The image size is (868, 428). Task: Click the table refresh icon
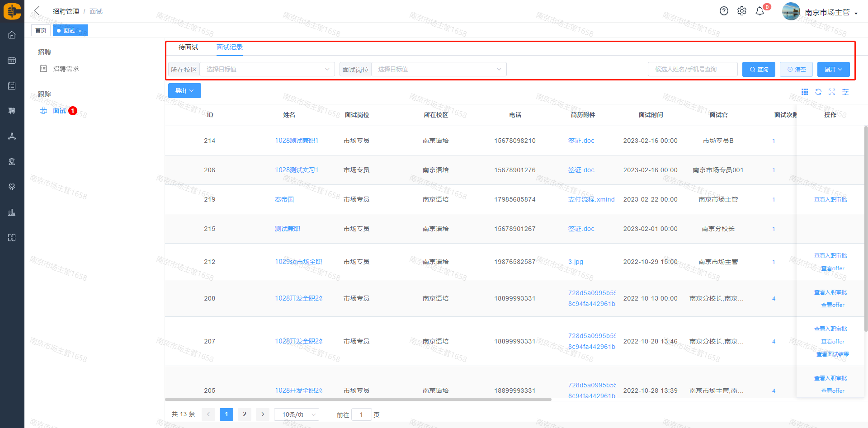(818, 92)
